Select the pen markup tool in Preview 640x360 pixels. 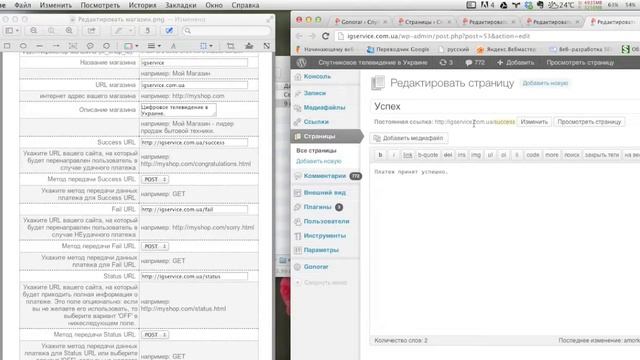[118, 31]
